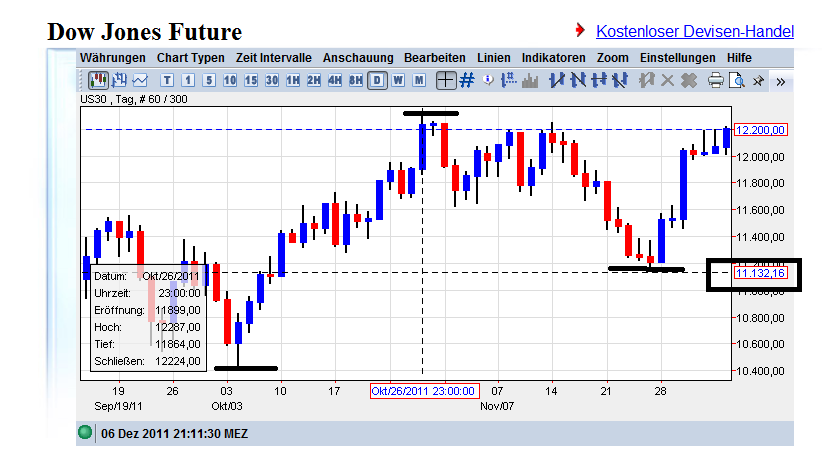Expand hidden toolbar items with the » chevron
Viewport: 831px width, 474px height.
pos(781,82)
